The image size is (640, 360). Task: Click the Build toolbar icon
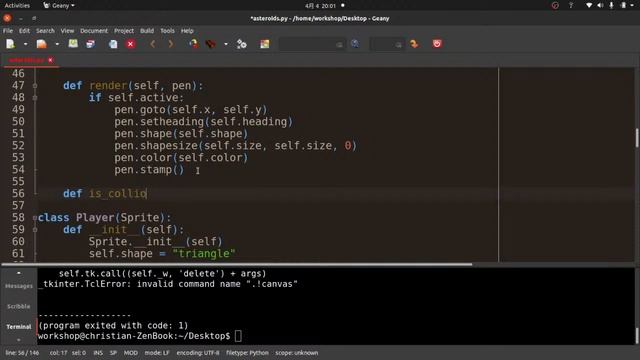coord(211,44)
